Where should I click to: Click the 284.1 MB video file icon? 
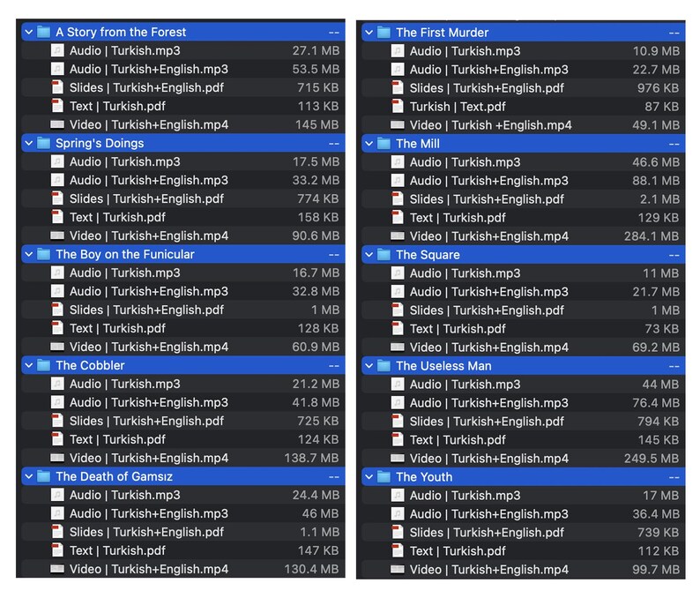coord(398,236)
